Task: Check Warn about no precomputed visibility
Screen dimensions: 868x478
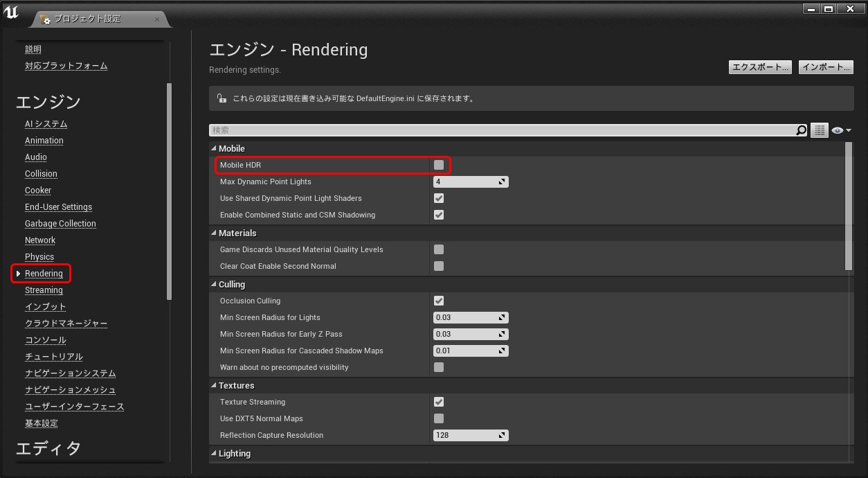Action: pyautogui.click(x=439, y=367)
